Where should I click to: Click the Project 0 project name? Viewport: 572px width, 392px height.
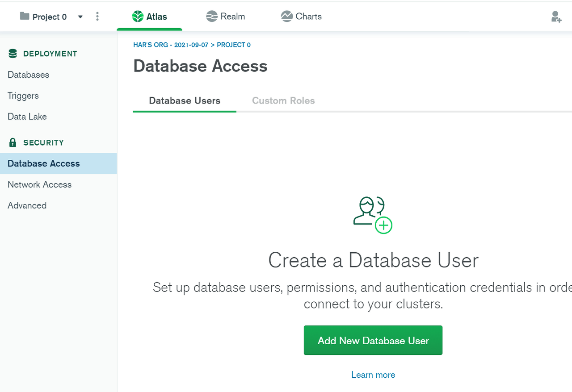pyautogui.click(x=50, y=17)
